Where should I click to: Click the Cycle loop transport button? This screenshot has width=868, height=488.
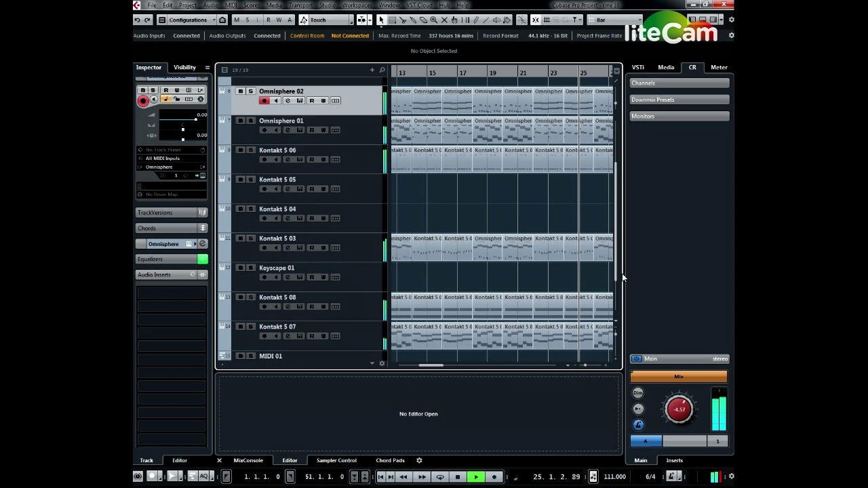point(440,476)
